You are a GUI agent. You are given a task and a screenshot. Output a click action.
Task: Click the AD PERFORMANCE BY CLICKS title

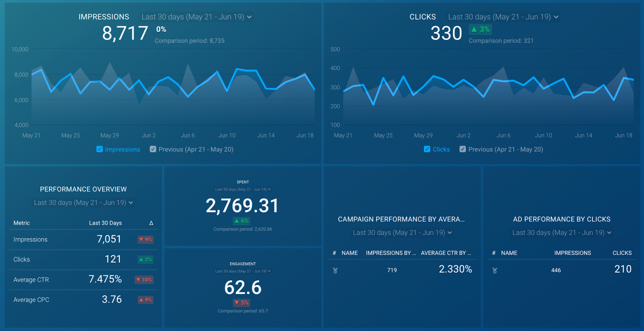pos(561,219)
